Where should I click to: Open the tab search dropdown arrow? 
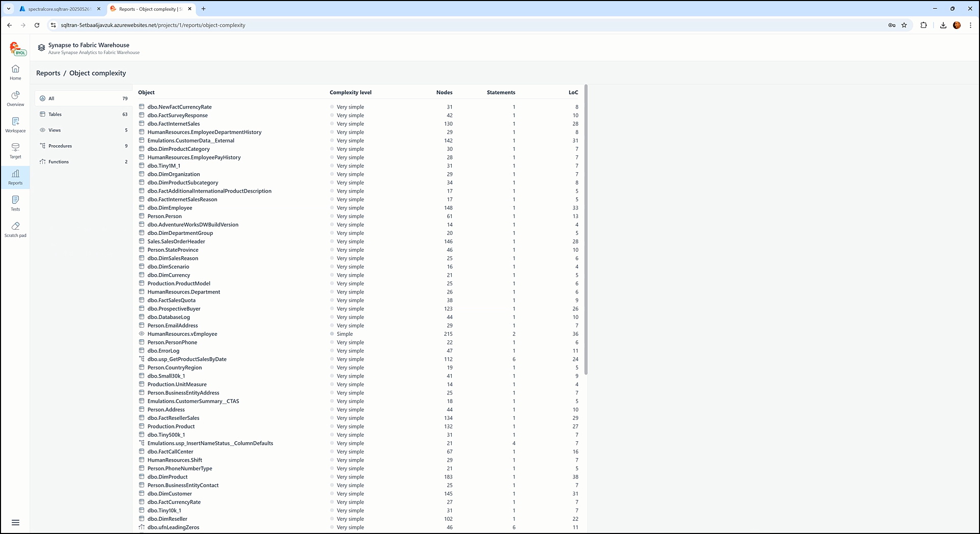coord(9,9)
